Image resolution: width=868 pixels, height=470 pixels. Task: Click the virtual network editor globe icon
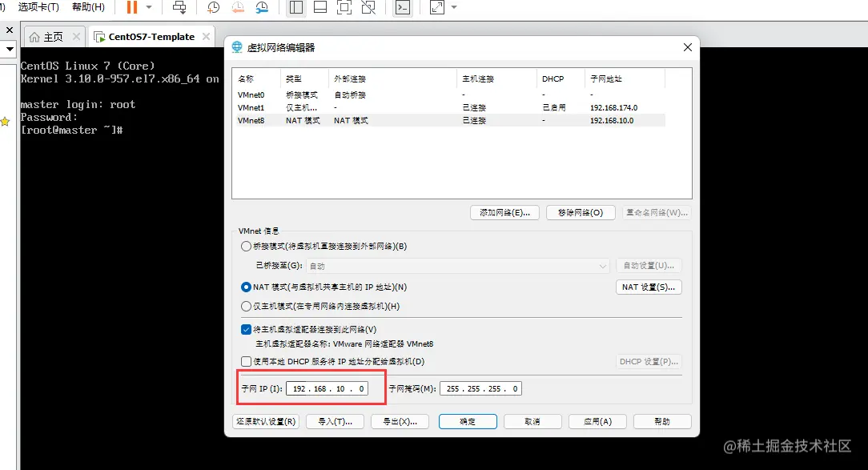coord(237,47)
